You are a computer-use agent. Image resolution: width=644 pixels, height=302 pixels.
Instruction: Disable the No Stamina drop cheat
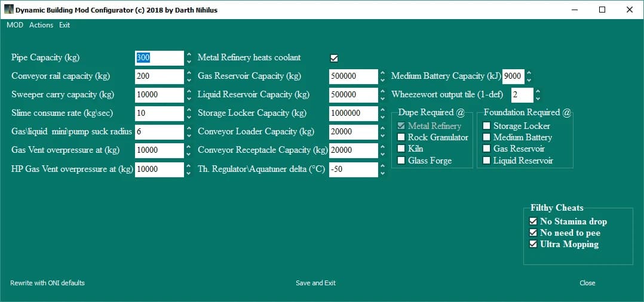tap(533, 221)
